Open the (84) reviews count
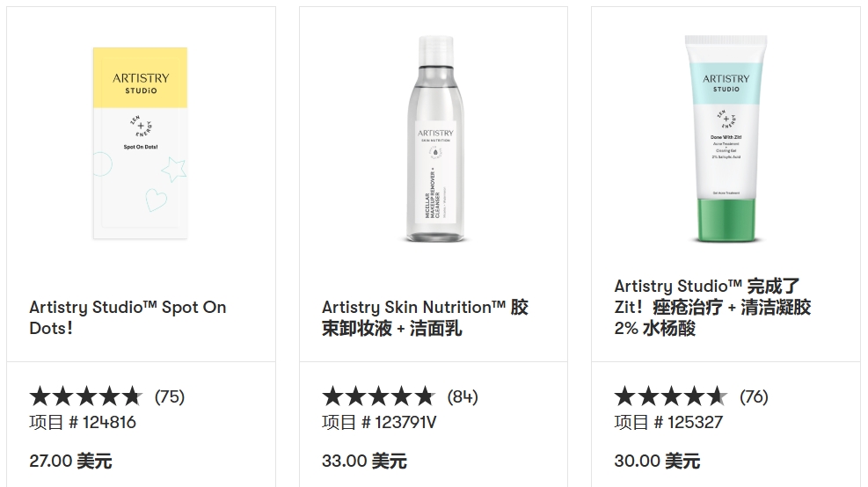Viewport: 868px width, 487px height. [463, 396]
